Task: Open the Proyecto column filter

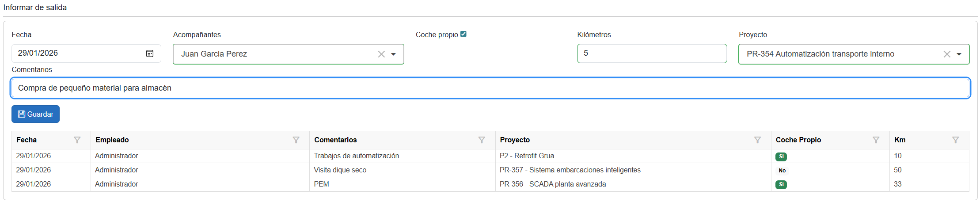Action: pos(757,140)
